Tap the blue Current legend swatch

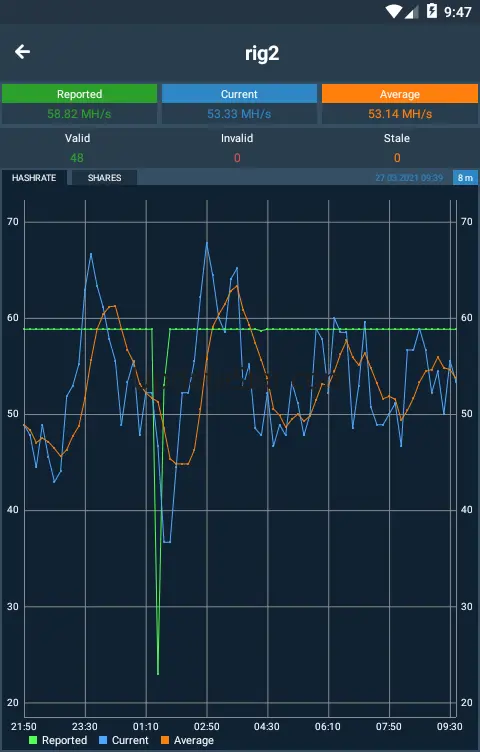103,740
